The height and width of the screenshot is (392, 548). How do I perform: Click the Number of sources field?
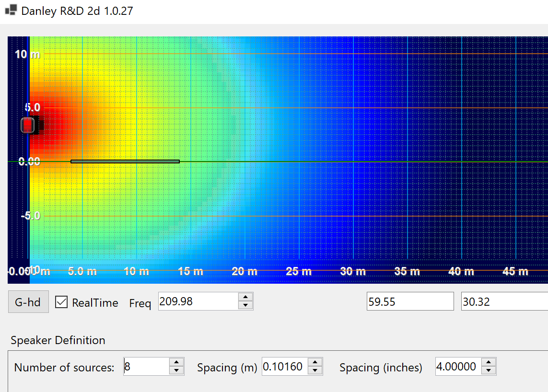146,367
